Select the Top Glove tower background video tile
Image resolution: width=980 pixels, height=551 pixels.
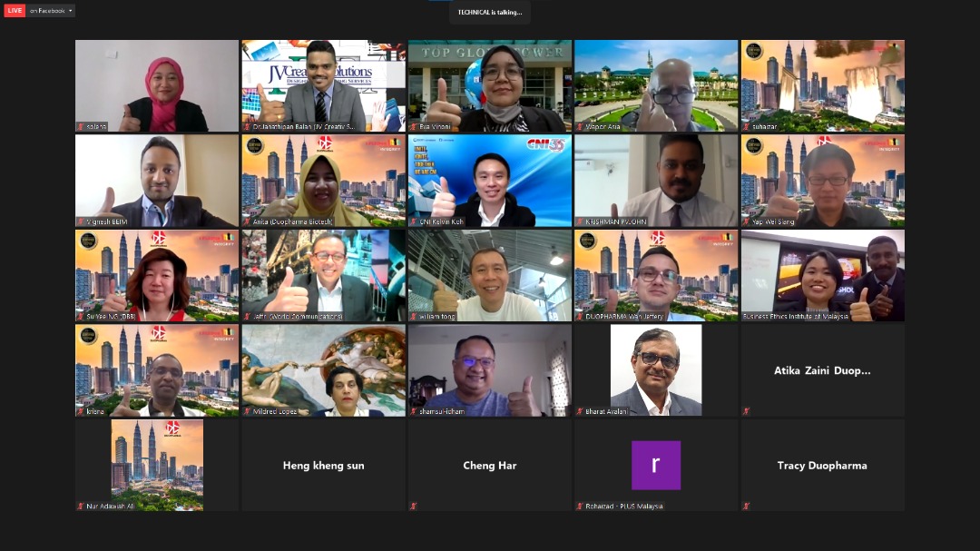pyautogui.click(x=490, y=85)
